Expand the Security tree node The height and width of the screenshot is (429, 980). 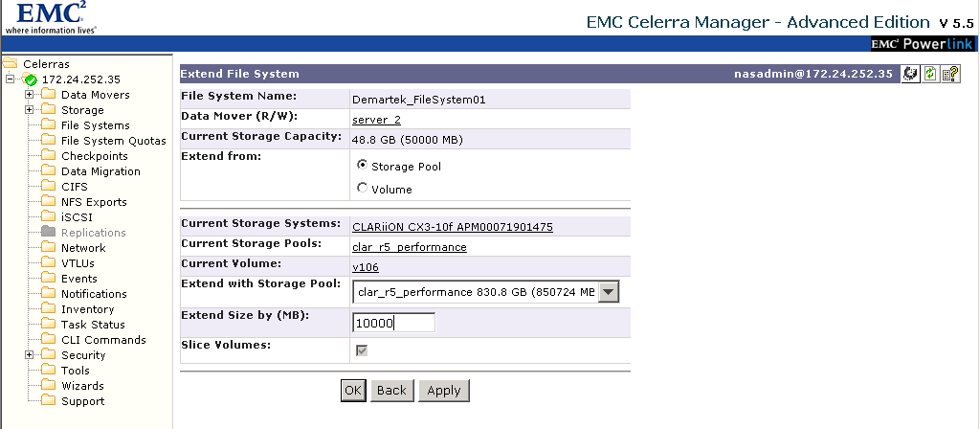[29, 354]
